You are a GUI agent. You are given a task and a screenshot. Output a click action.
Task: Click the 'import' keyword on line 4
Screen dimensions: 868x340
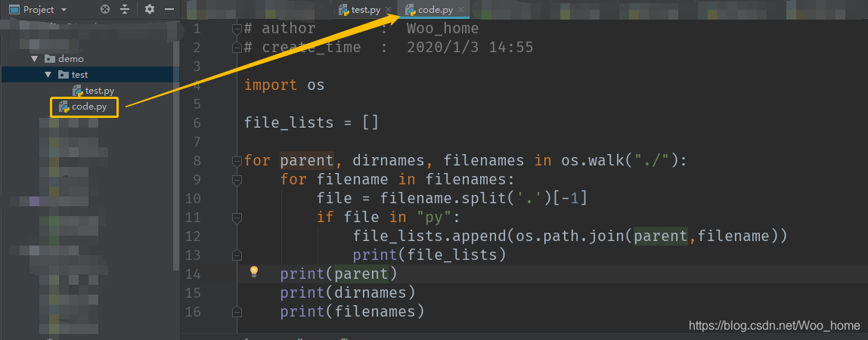tap(271, 85)
